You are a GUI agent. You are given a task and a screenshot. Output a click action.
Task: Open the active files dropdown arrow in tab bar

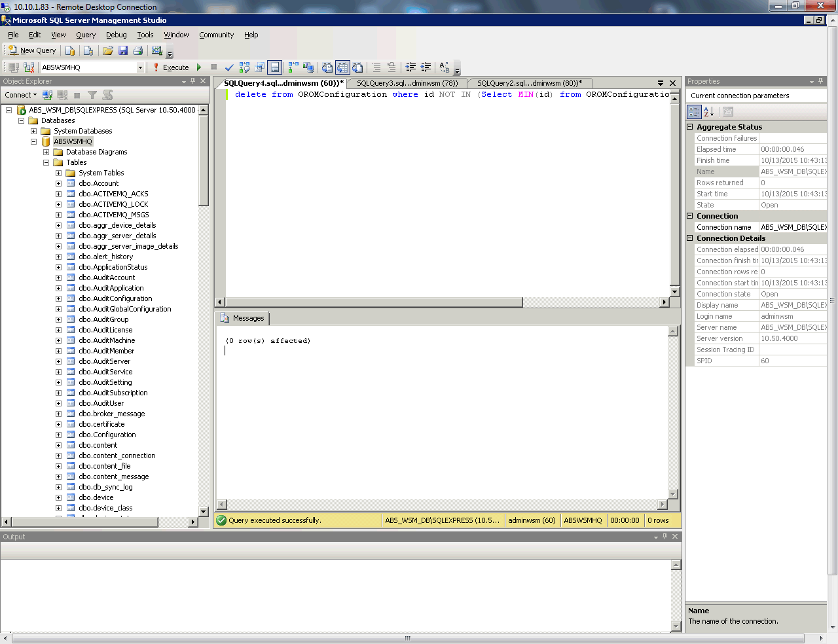pyautogui.click(x=661, y=83)
